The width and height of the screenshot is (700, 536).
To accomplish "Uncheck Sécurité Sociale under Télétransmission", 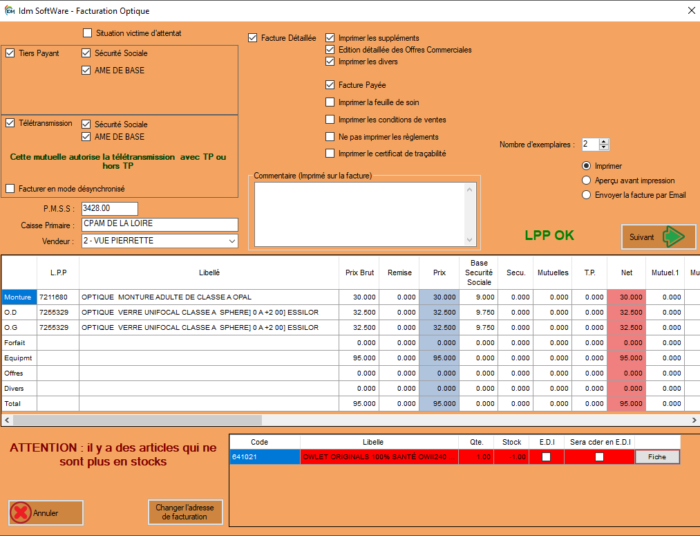I will [86, 124].
